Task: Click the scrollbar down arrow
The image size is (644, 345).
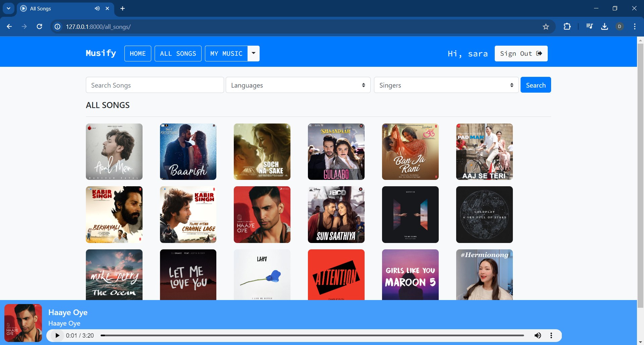Action: [x=640, y=342]
